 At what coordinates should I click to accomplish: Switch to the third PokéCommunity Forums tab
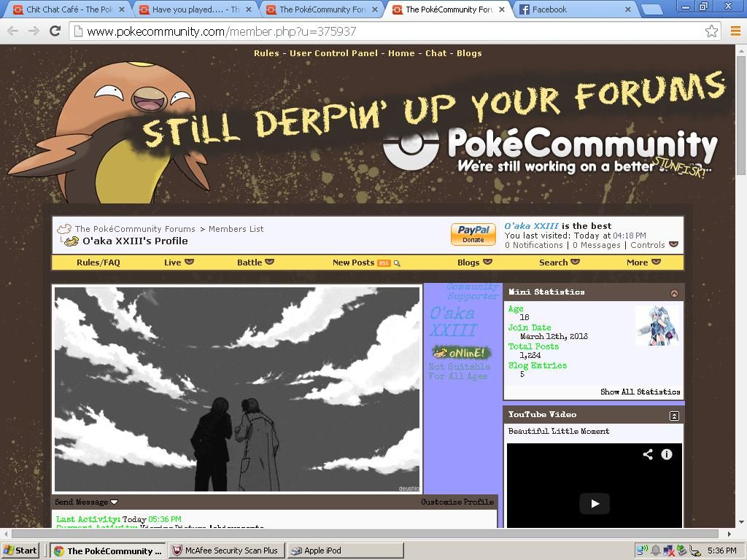click(322, 9)
